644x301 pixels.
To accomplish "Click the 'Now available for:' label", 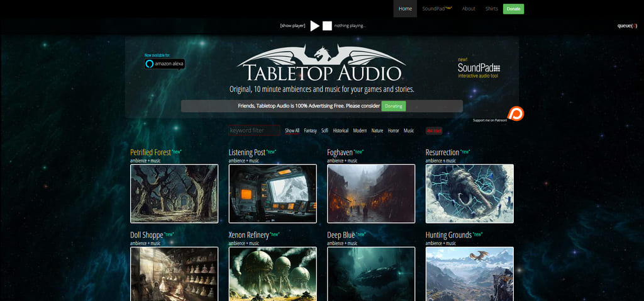I will [x=157, y=55].
